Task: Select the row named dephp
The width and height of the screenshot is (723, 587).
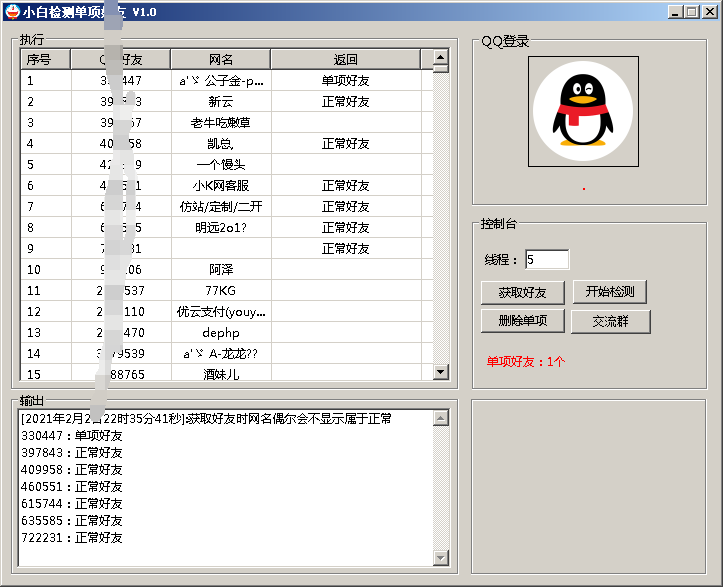Action: 220,333
